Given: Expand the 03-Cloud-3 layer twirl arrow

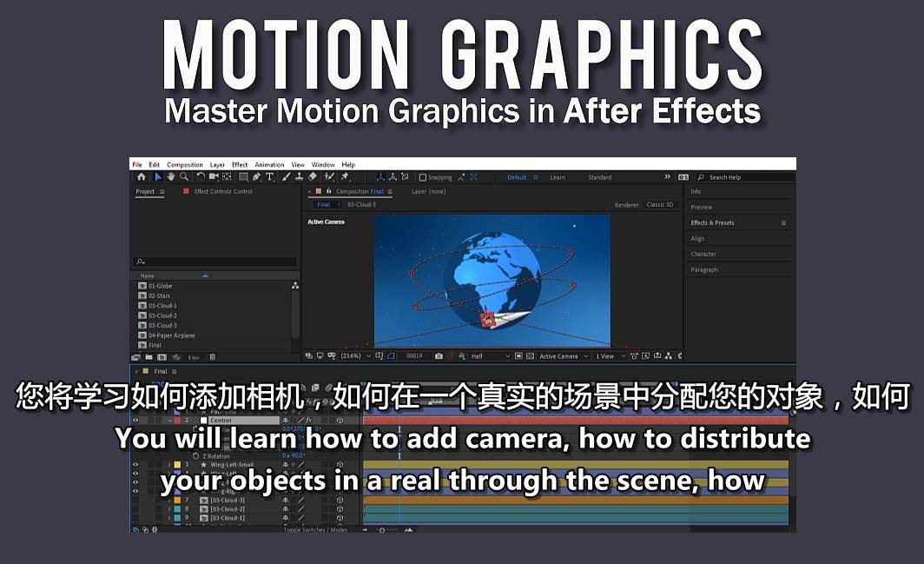Looking at the screenshot, I should point(169,501).
